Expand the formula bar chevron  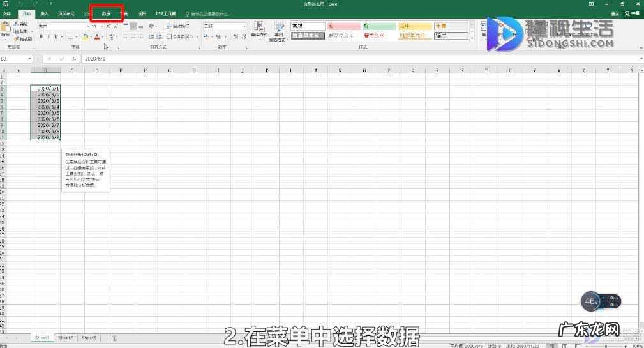click(640, 59)
